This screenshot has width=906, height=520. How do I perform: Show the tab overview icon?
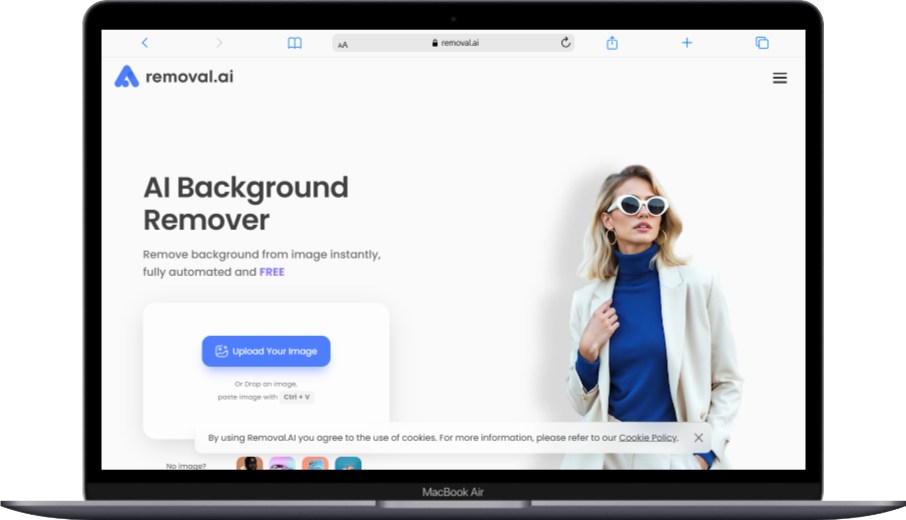pos(762,43)
